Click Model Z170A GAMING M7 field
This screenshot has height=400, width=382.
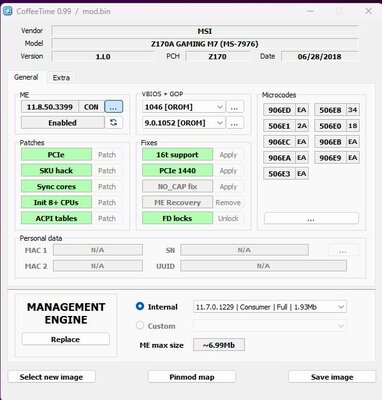(205, 44)
